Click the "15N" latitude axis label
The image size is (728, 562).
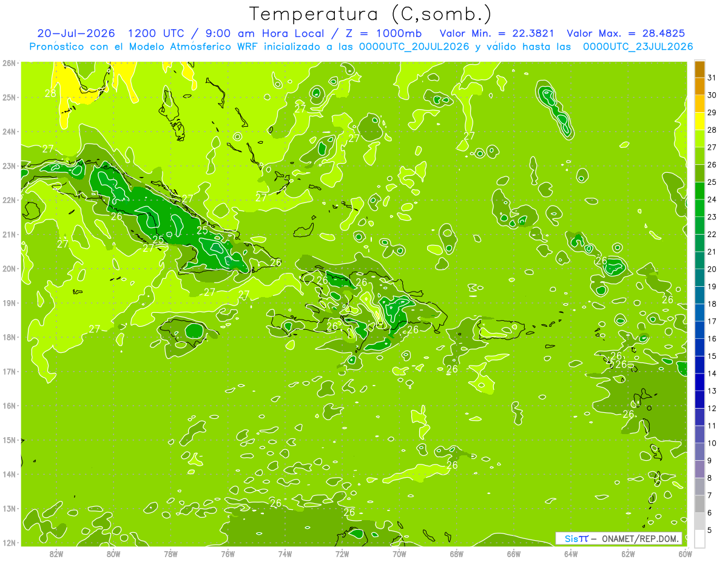(x=9, y=440)
